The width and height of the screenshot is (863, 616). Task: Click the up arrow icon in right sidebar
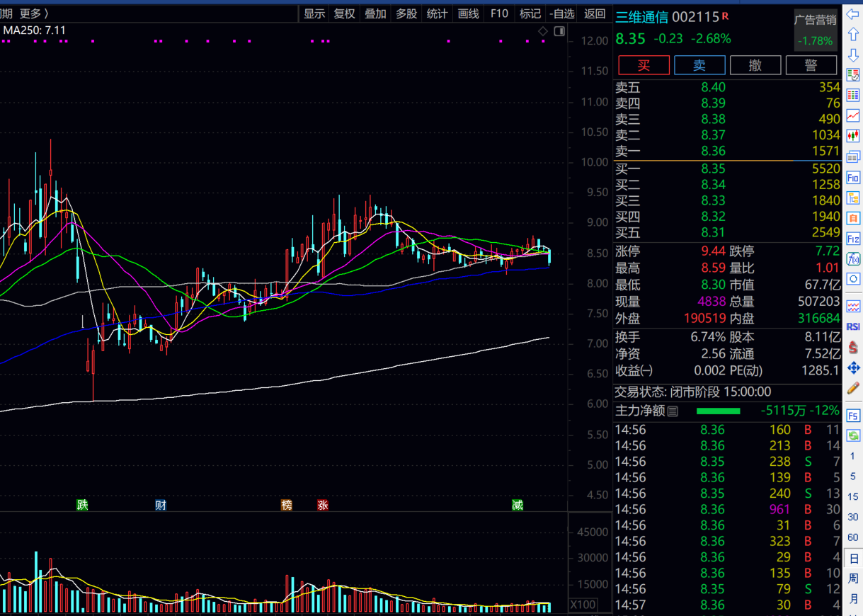click(853, 35)
